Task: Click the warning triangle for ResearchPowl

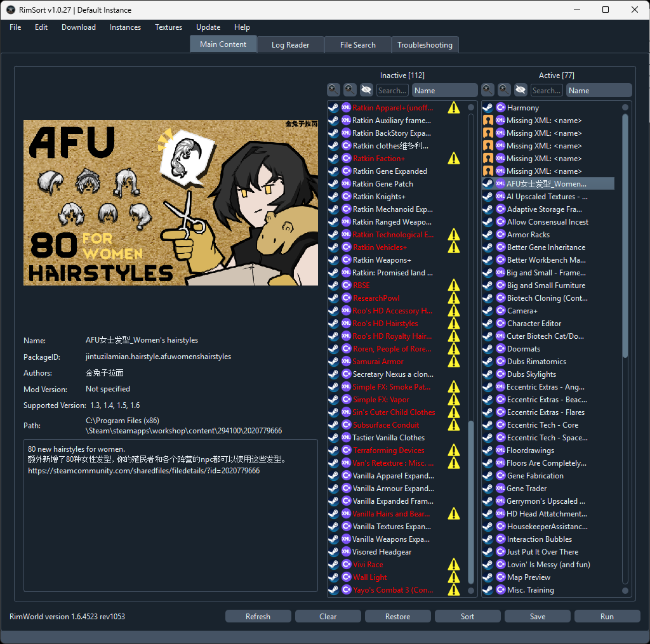Action: [x=454, y=298]
